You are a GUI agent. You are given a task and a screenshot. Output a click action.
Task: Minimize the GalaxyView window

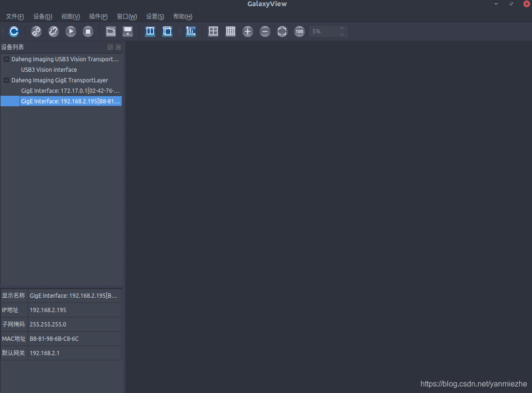click(496, 4)
